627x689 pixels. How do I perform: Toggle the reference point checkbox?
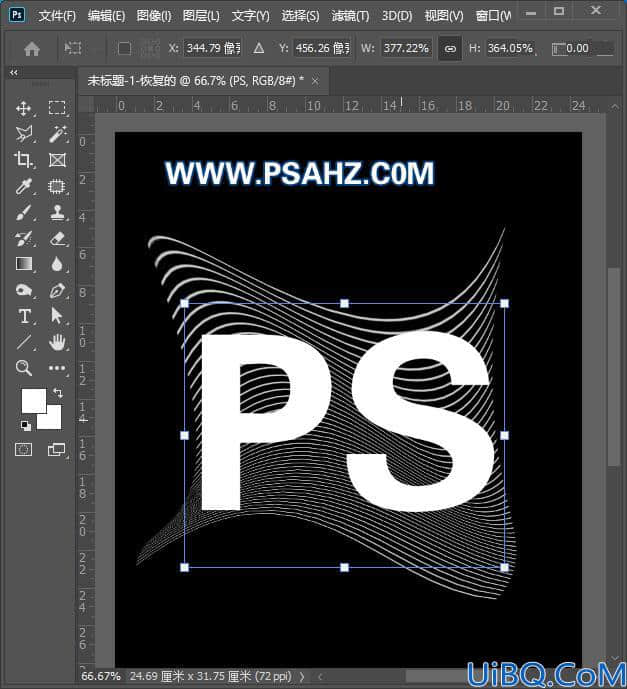click(x=124, y=48)
